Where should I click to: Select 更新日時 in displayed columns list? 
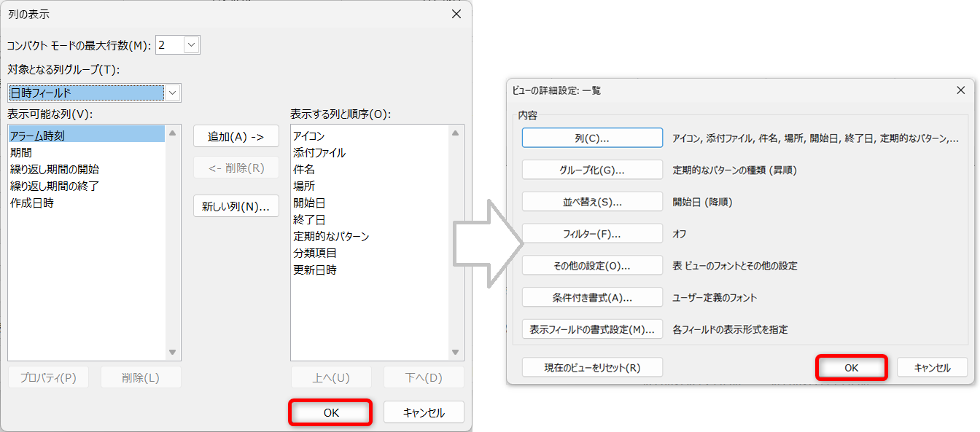(x=315, y=270)
